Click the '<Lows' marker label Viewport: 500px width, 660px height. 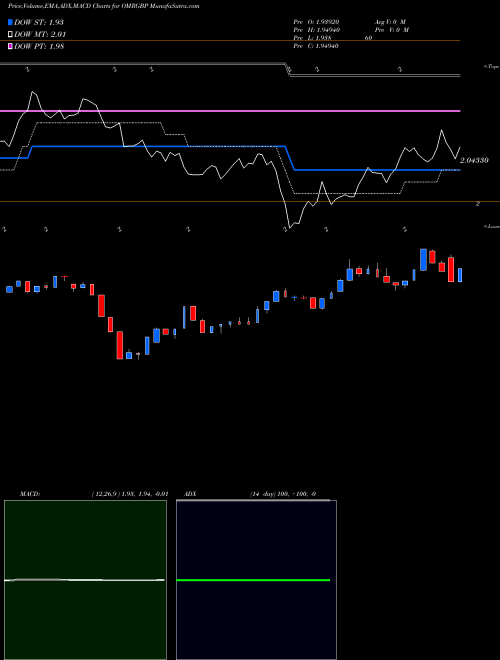click(x=492, y=226)
